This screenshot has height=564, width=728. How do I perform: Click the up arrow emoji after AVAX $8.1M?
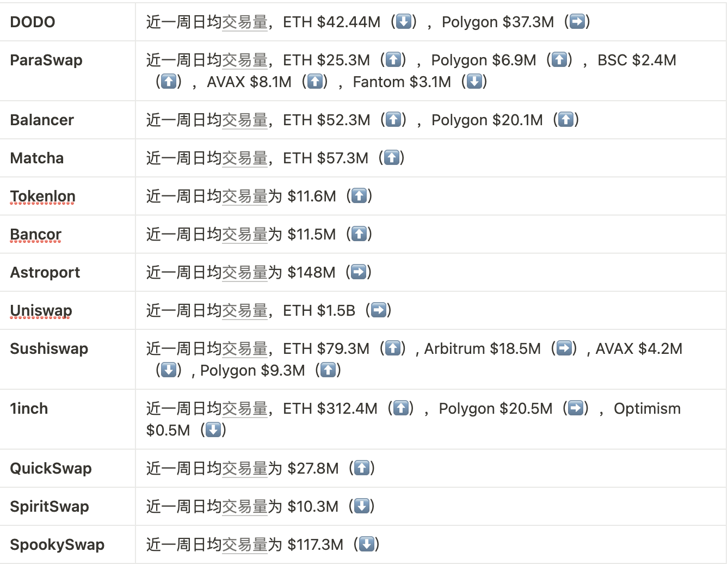pyautogui.click(x=315, y=82)
